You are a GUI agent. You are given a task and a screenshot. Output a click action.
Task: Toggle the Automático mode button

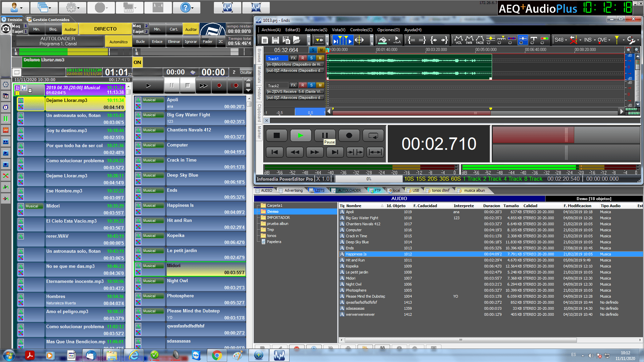pos(118,42)
